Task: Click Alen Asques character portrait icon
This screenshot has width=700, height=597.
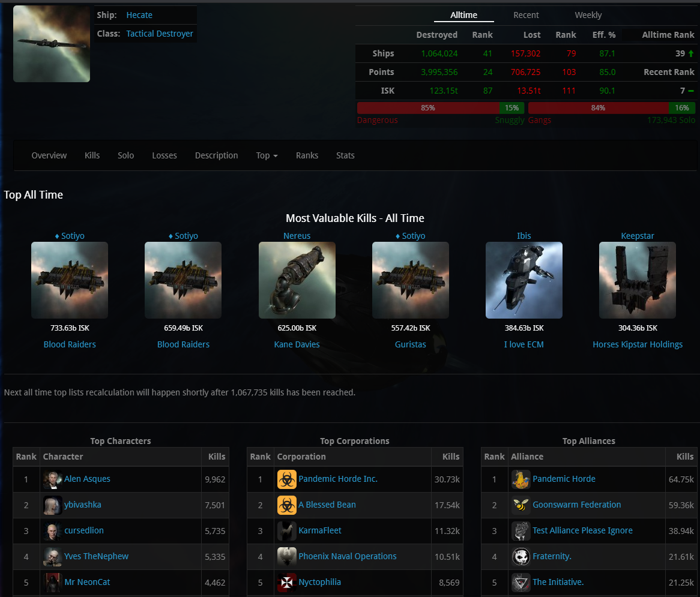Action: click(53, 479)
